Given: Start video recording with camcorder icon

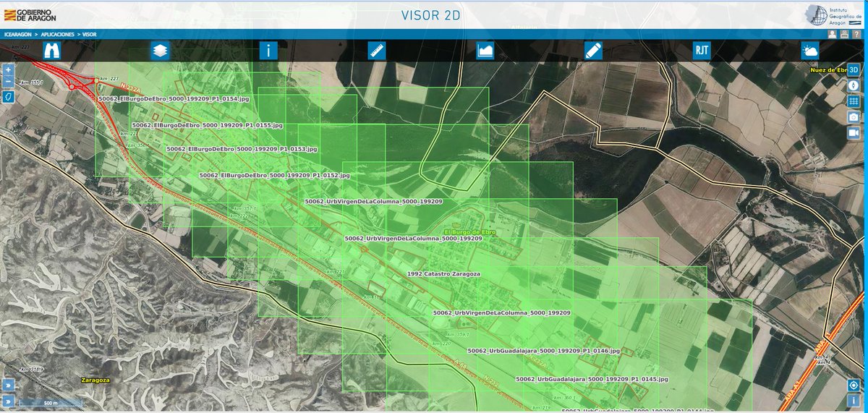Looking at the screenshot, I should click(854, 132).
